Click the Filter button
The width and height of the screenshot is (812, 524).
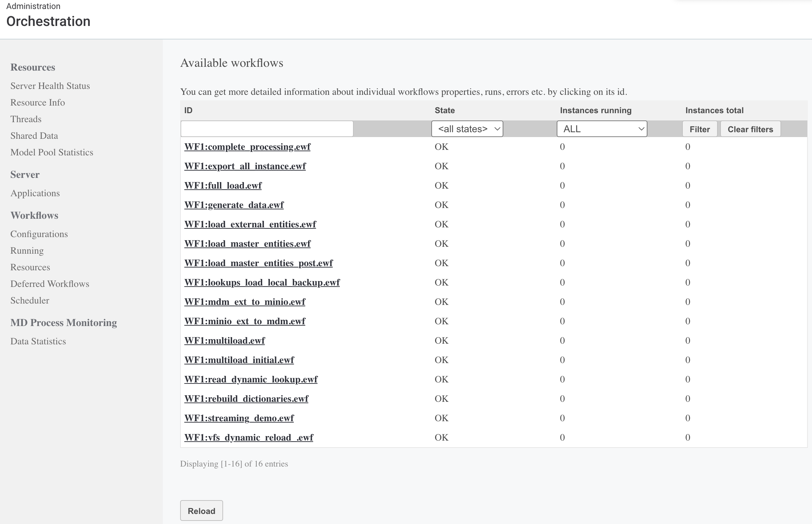click(699, 129)
